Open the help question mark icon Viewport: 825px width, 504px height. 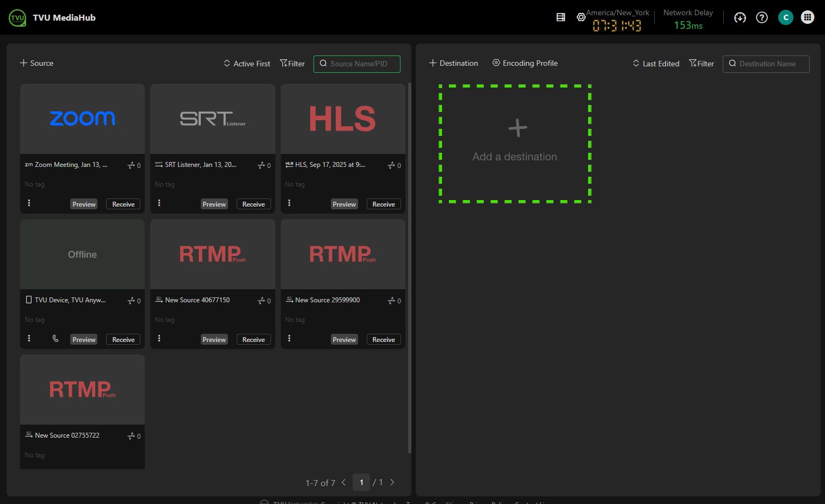pyautogui.click(x=762, y=17)
